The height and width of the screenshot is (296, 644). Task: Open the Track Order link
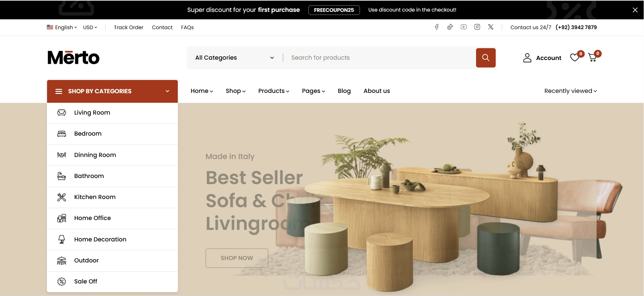coord(128,27)
